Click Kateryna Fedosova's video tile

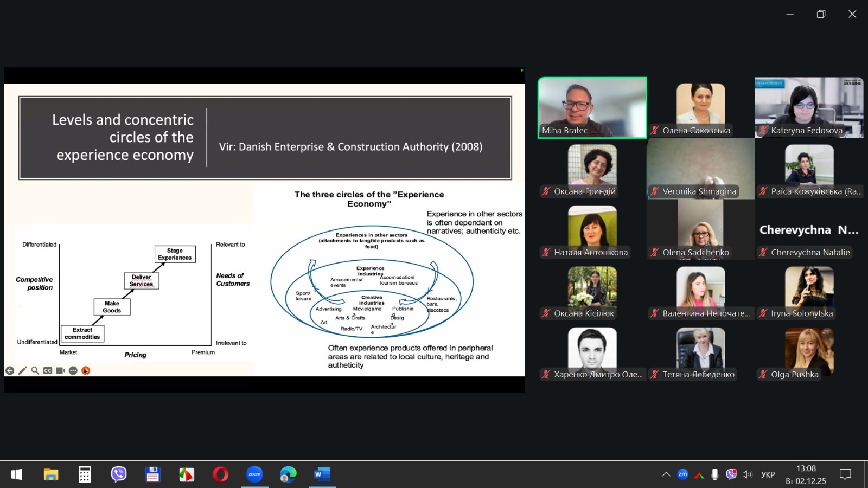point(808,107)
